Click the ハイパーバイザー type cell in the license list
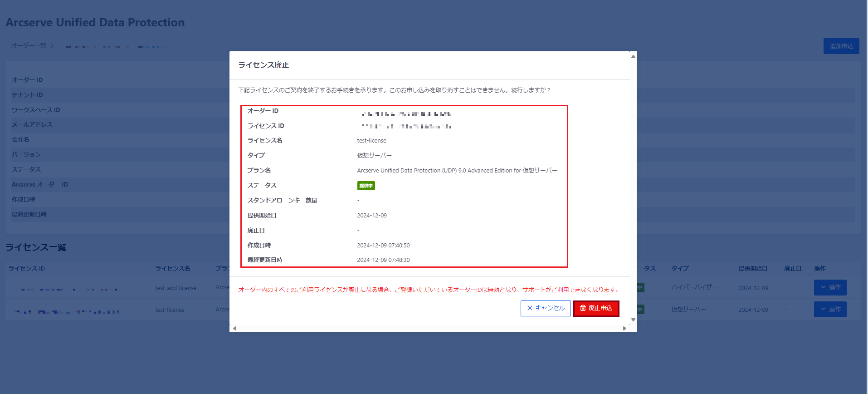The height and width of the screenshot is (394, 868). tap(694, 287)
